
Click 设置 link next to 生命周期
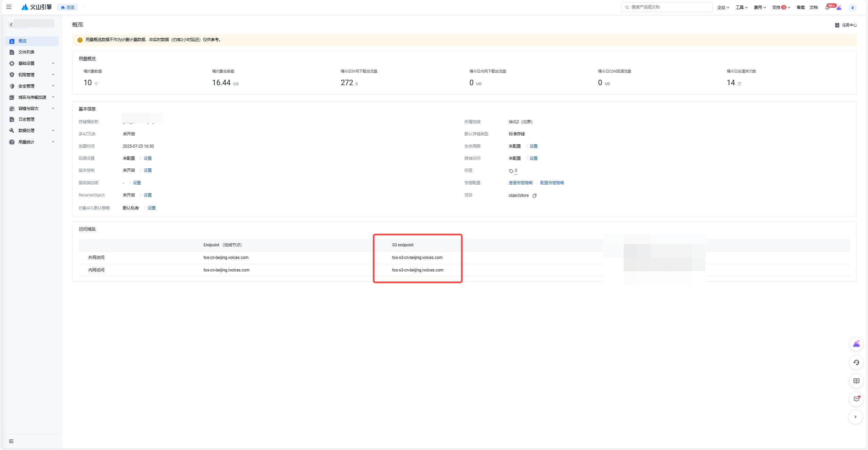(533, 146)
